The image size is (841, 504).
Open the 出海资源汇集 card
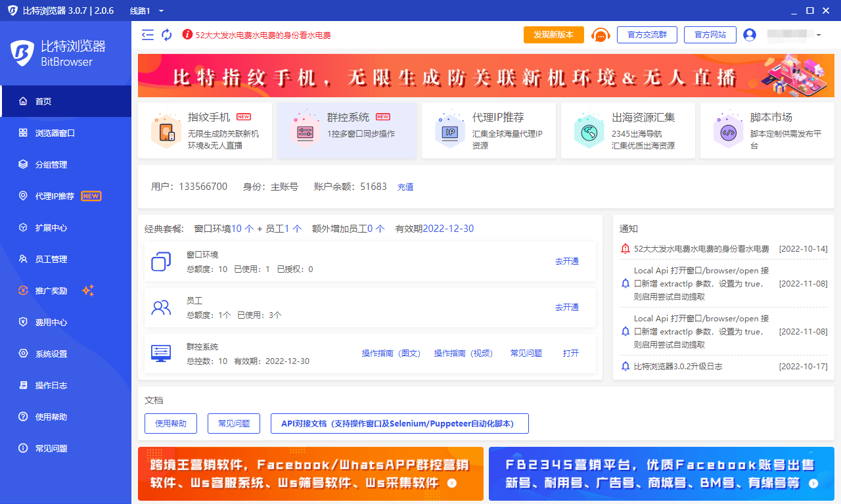pos(627,130)
